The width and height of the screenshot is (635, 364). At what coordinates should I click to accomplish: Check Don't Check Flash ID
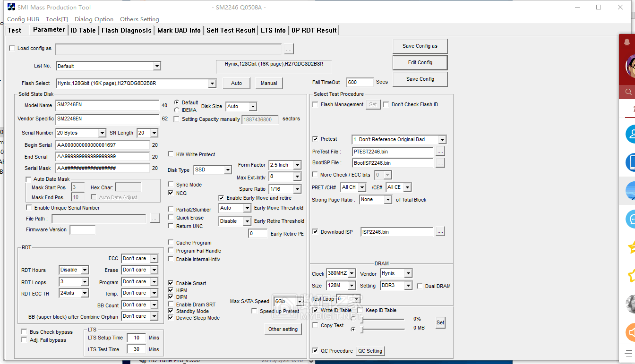click(386, 104)
